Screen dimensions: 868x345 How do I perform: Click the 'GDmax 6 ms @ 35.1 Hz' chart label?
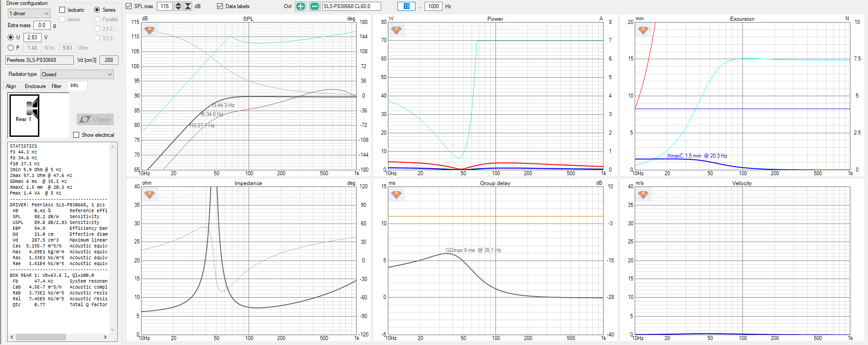tap(473, 250)
